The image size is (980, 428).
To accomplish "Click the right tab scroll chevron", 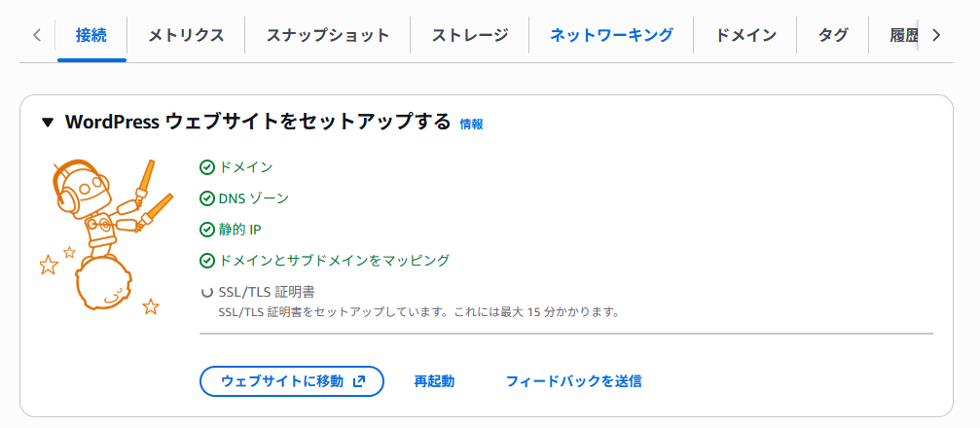I will click(x=935, y=36).
